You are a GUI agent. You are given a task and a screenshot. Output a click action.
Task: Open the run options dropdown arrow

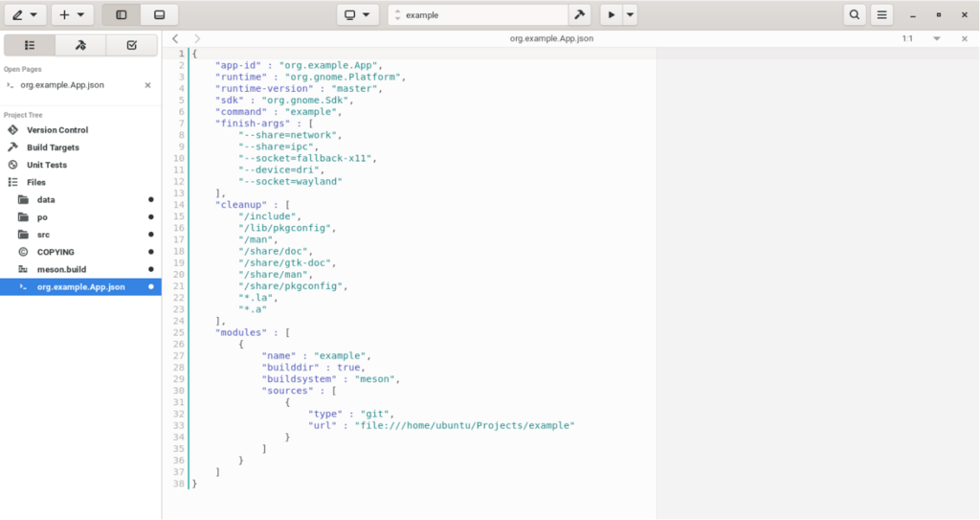(630, 14)
